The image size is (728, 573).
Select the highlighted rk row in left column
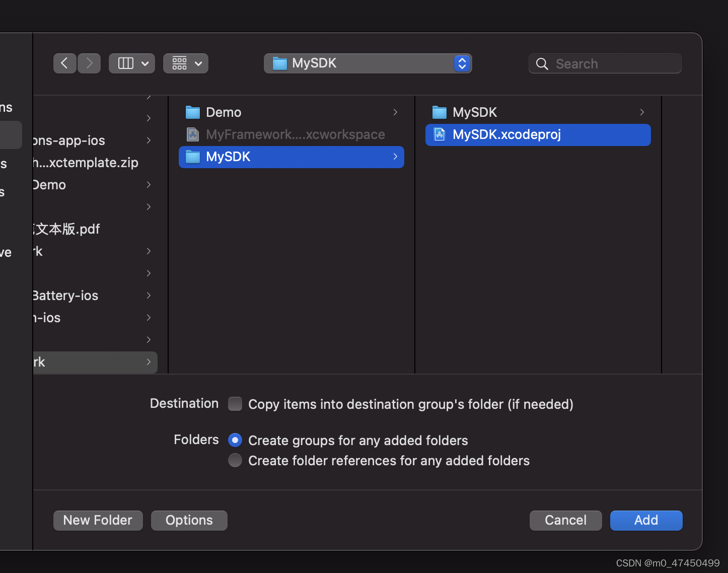95,362
